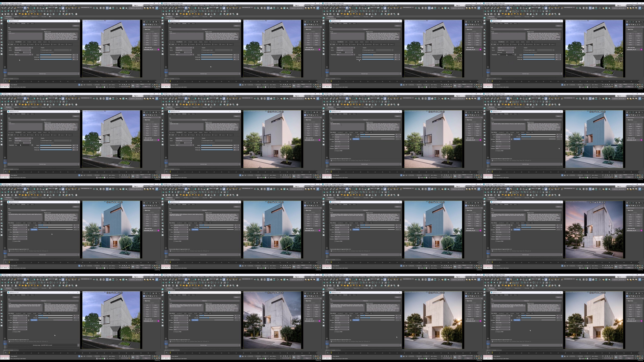The width and height of the screenshot is (644, 362).
Task: Open Preprocessor None dropdown, 'a modern town house' frame
Action: point(184,145)
